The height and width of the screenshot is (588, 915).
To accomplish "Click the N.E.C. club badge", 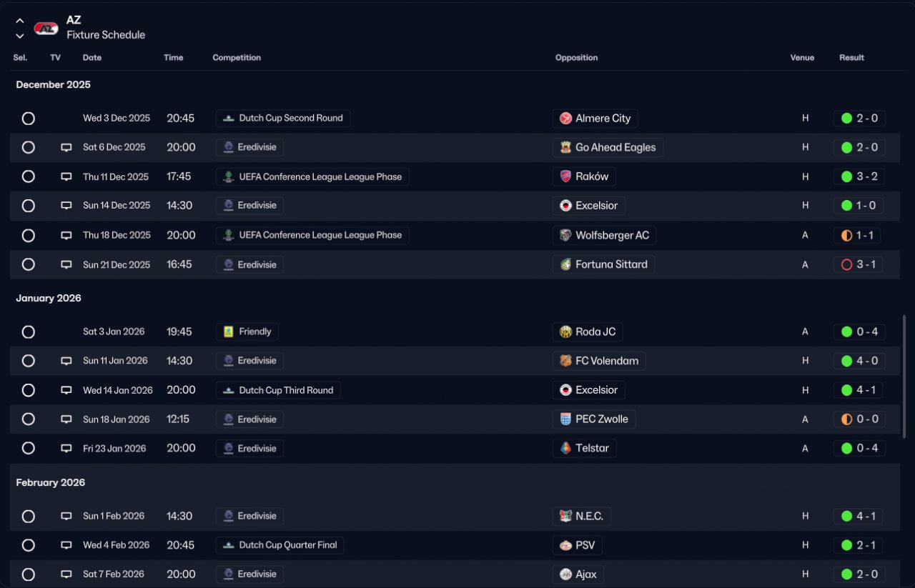I will 565,516.
